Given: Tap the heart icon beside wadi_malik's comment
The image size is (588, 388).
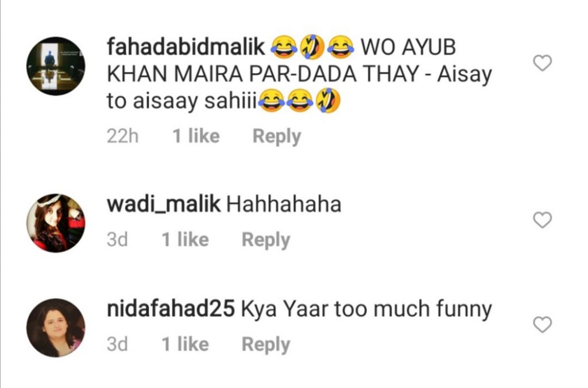Looking at the screenshot, I should (542, 220).
